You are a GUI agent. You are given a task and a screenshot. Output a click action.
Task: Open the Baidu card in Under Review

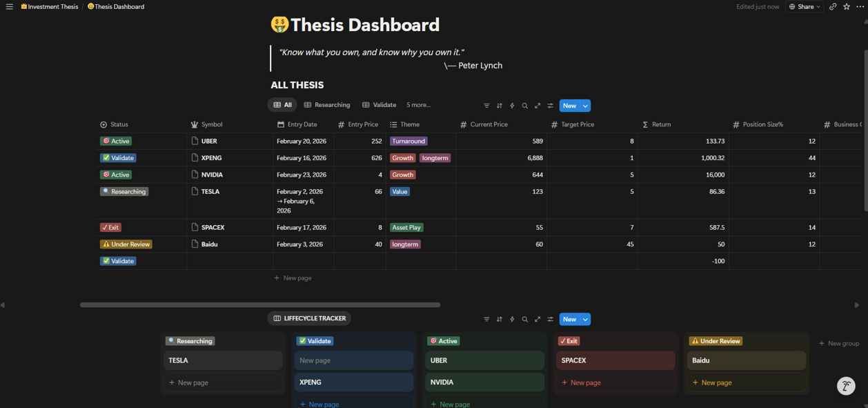tap(747, 360)
